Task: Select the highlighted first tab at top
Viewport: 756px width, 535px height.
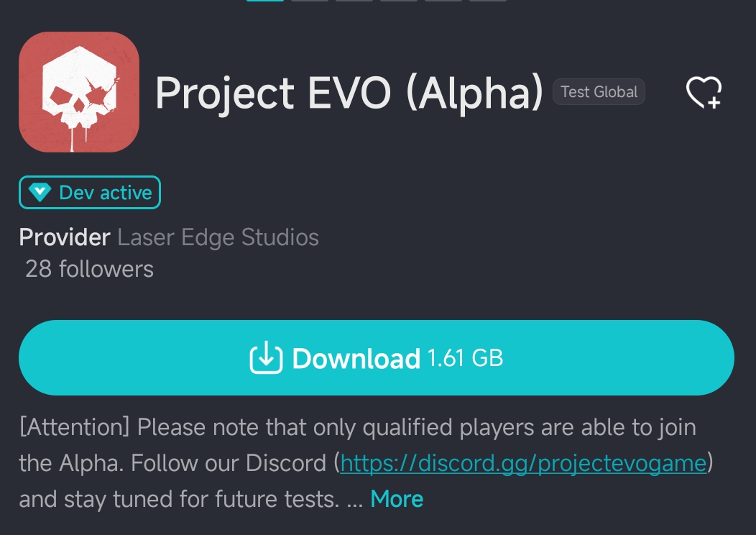Action: point(264,2)
